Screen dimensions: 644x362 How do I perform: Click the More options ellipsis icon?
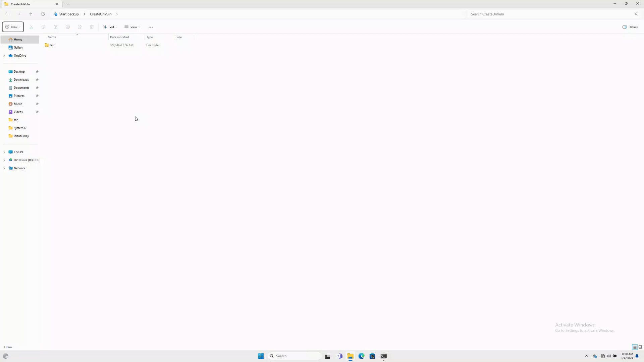[151, 27]
